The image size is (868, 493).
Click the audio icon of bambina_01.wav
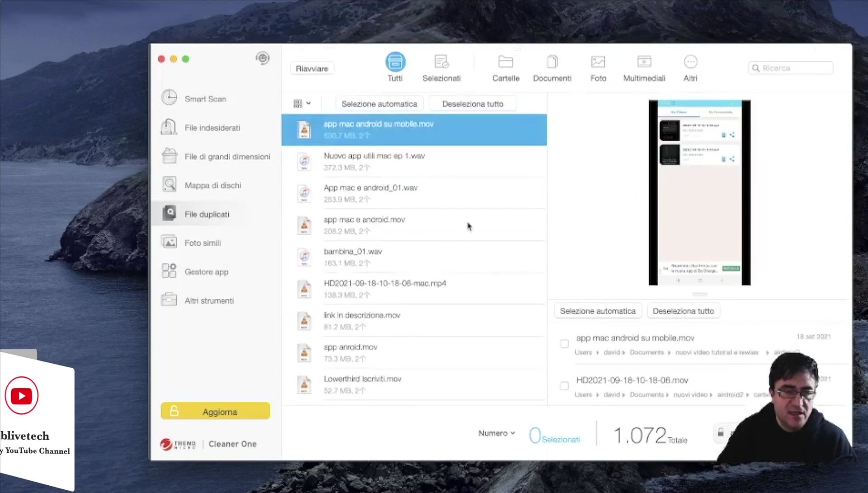pyautogui.click(x=304, y=257)
